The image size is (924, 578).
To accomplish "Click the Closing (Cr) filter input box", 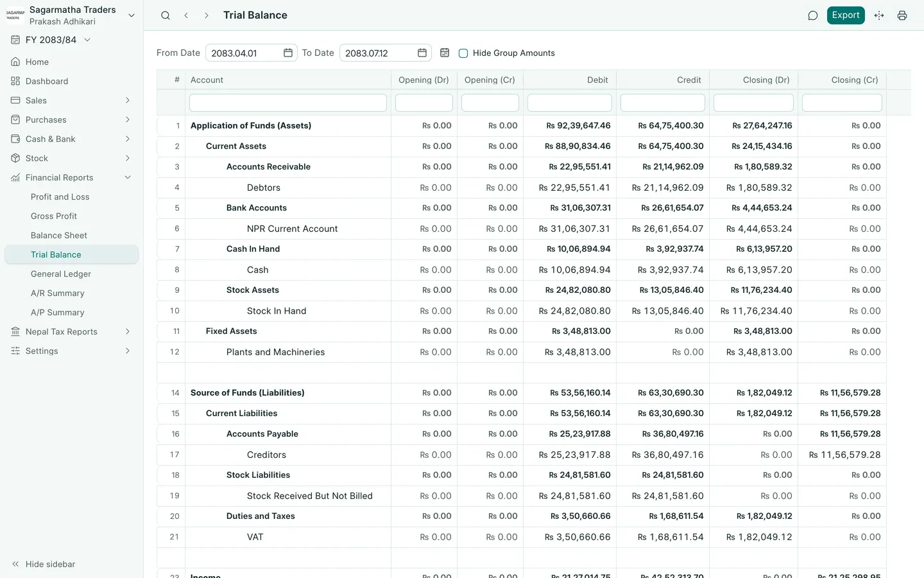I will [842, 103].
